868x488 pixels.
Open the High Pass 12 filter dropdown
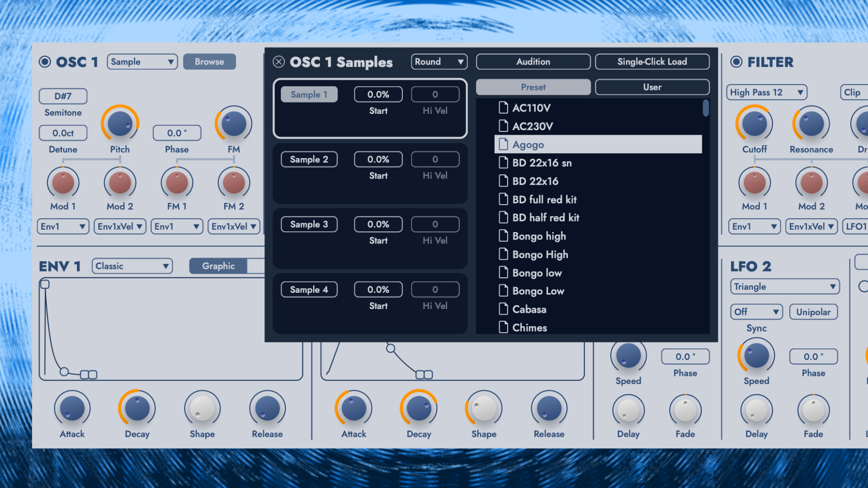pyautogui.click(x=766, y=92)
